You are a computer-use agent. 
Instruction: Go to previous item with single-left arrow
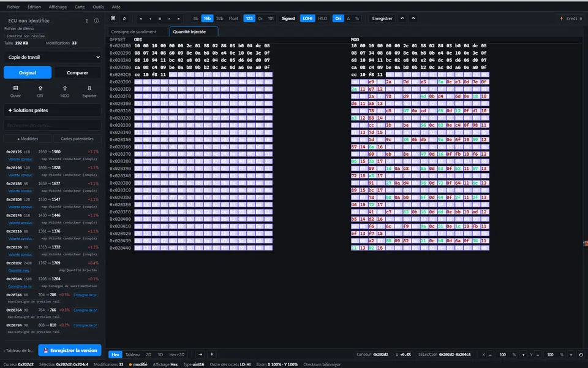151,18
